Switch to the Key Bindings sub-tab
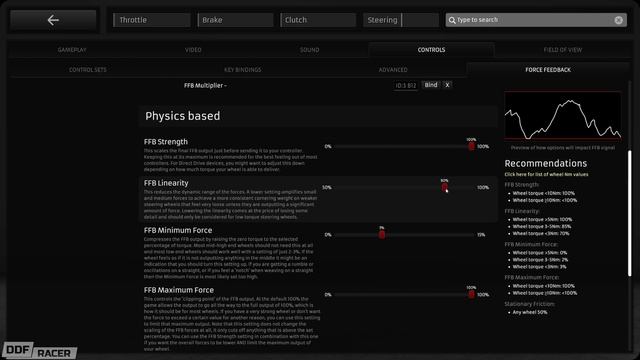The height and width of the screenshot is (360, 640). coord(242,70)
